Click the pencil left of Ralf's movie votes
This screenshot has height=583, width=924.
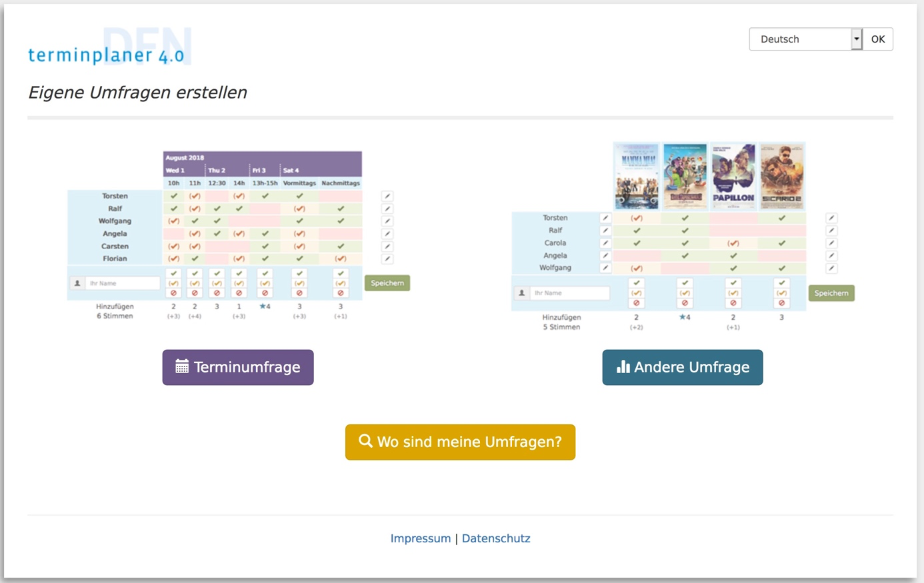point(605,231)
